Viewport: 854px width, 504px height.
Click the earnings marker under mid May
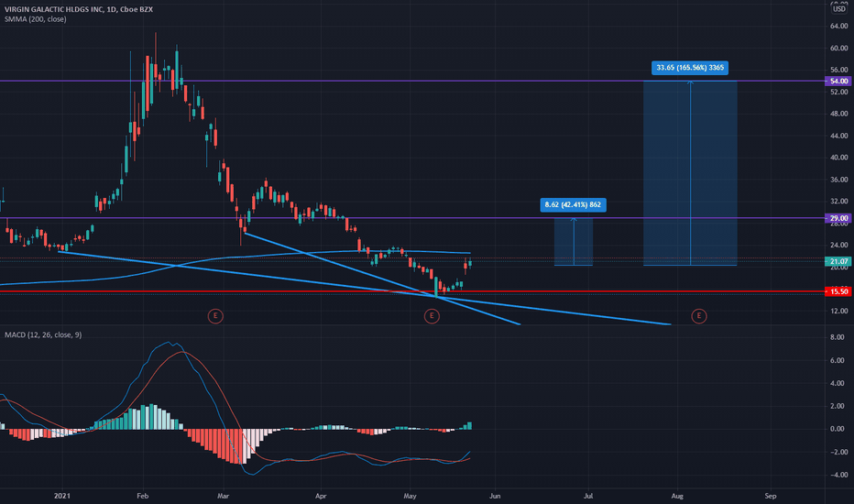click(432, 315)
